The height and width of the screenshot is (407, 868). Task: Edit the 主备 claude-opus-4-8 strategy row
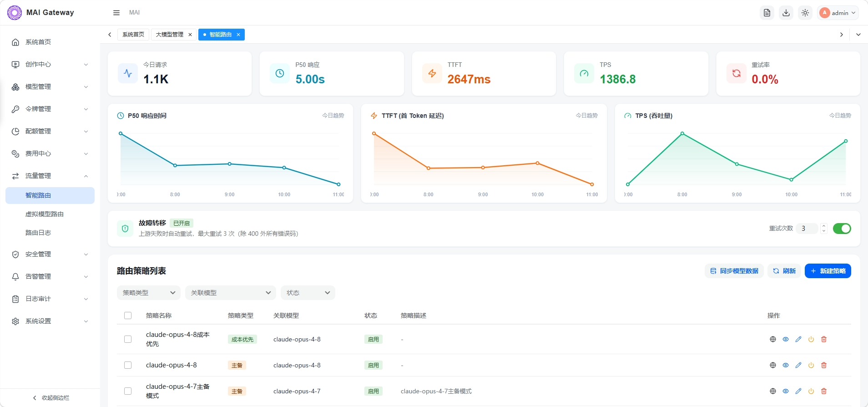pos(798,365)
